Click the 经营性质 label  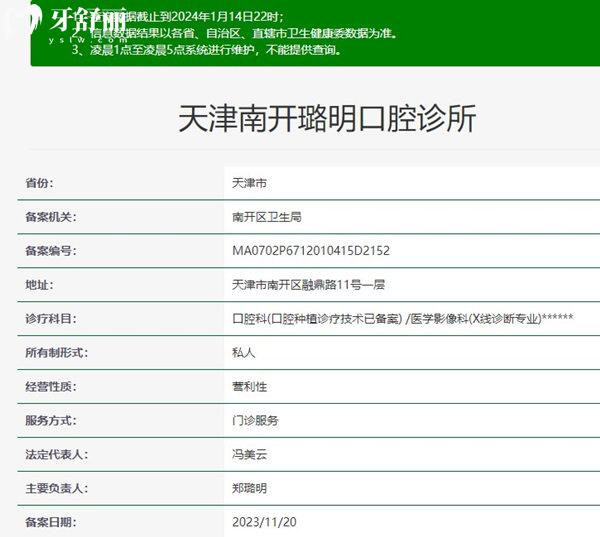[51, 387]
